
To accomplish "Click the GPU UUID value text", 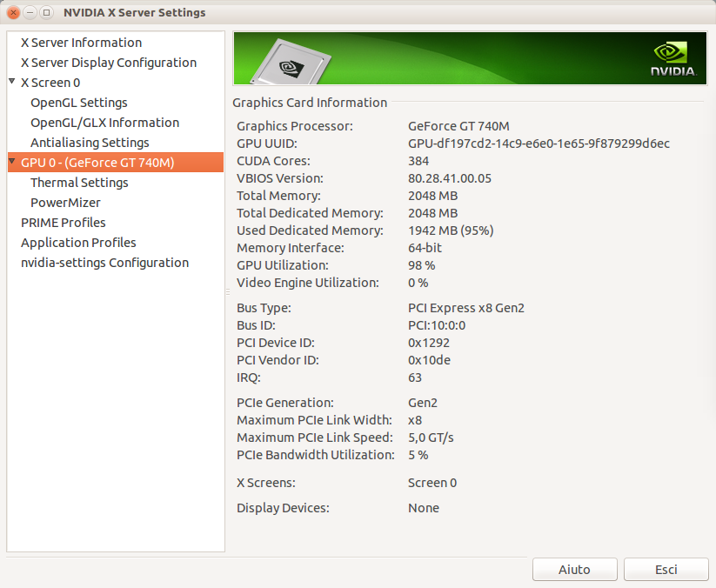I will [x=539, y=144].
